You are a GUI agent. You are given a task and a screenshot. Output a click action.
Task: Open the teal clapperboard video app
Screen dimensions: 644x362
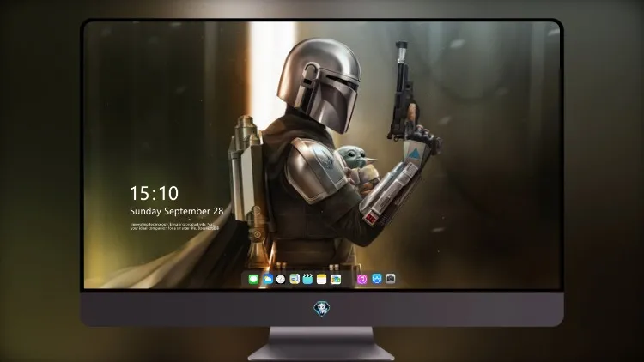point(307,279)
